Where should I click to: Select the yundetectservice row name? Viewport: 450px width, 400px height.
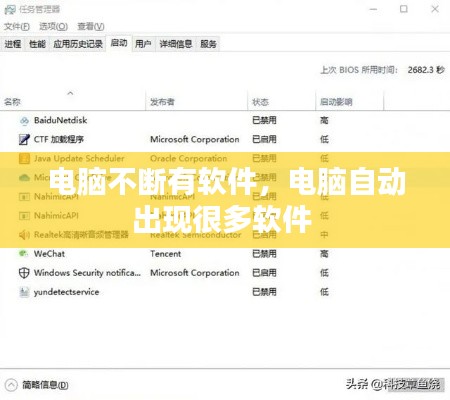66,292
